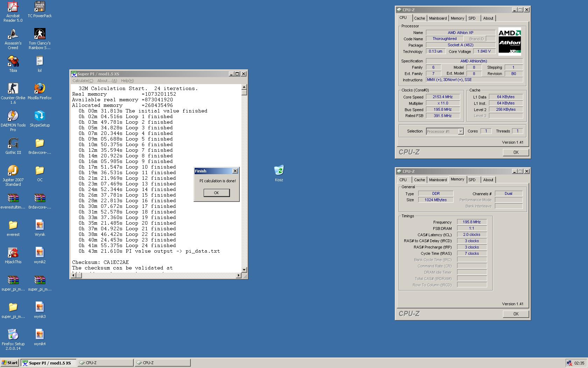This screenshot has height=368, width=588.
Task: Open the Calculate menu in Super PI
Action: click(x=83, y=81)
